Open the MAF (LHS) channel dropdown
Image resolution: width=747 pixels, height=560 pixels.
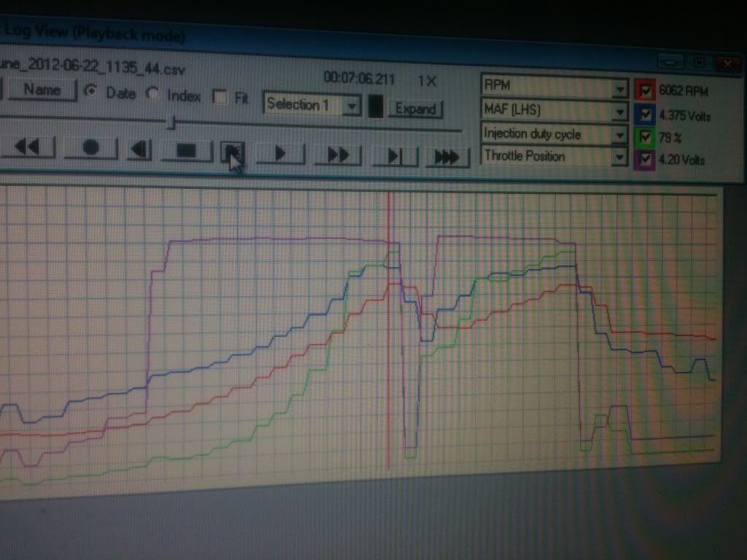619,112
